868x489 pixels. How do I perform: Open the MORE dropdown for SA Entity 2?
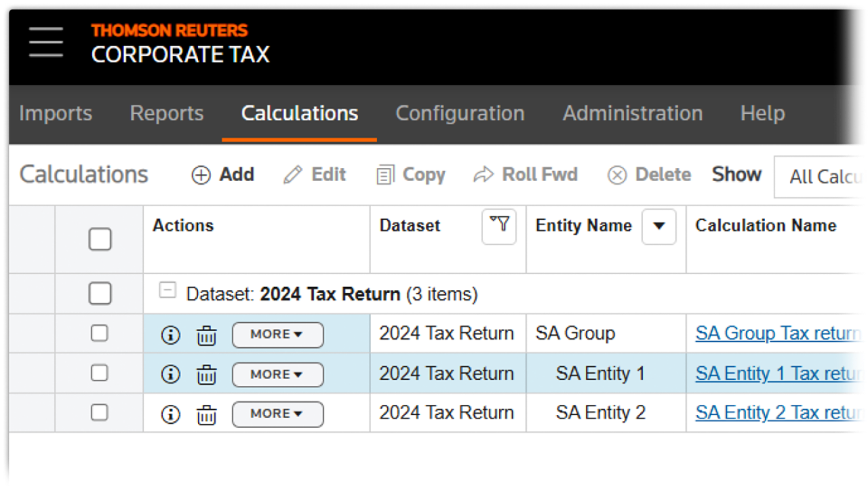[x=277, y=414]
